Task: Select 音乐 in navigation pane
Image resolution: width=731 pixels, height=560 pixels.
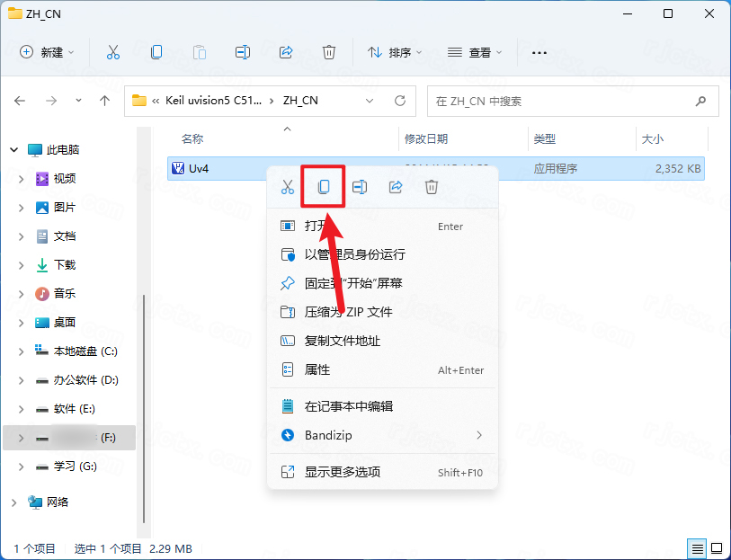Action: (65, 294)
